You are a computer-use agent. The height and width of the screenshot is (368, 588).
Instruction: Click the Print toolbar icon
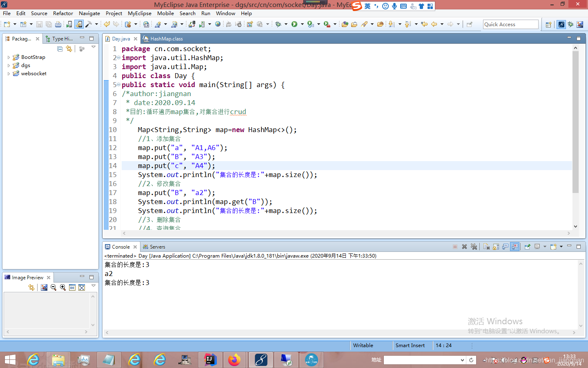coord(58,24)
